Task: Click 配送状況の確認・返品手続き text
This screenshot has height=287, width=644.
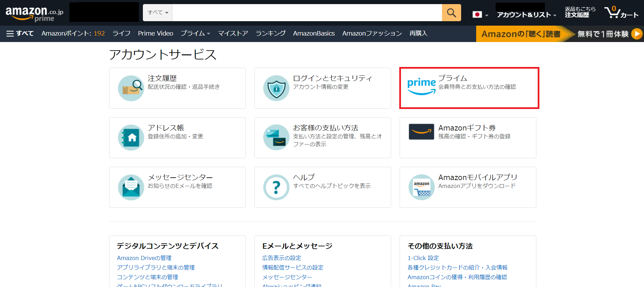Action: [184, 87]
